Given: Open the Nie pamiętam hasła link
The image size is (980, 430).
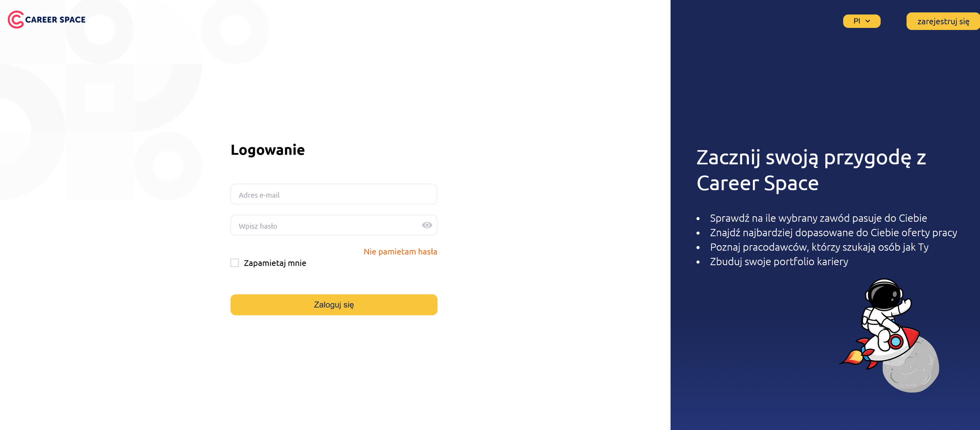Looking at the screenshot, I should click(400, 252).
